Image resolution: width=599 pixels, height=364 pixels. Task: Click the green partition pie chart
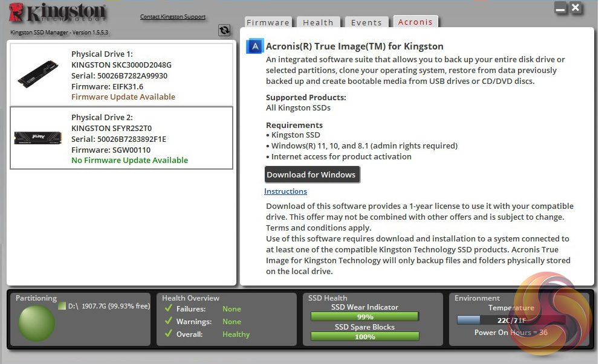pos(37,323)
